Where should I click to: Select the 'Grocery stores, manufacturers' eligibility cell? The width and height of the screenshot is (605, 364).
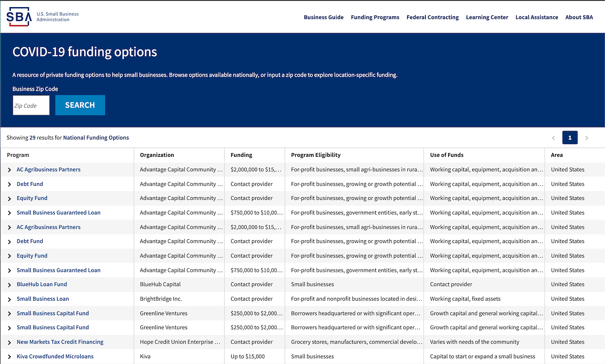tap(357, 342)
